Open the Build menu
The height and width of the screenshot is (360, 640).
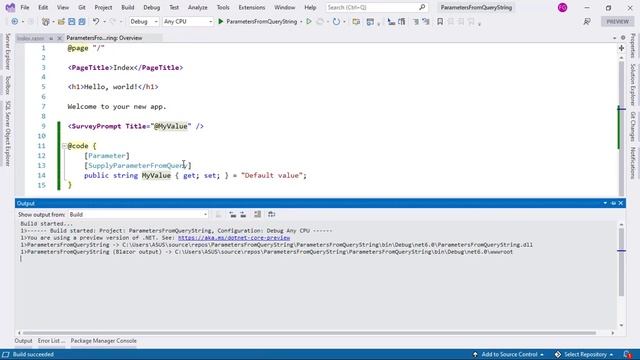pos(128,7)
